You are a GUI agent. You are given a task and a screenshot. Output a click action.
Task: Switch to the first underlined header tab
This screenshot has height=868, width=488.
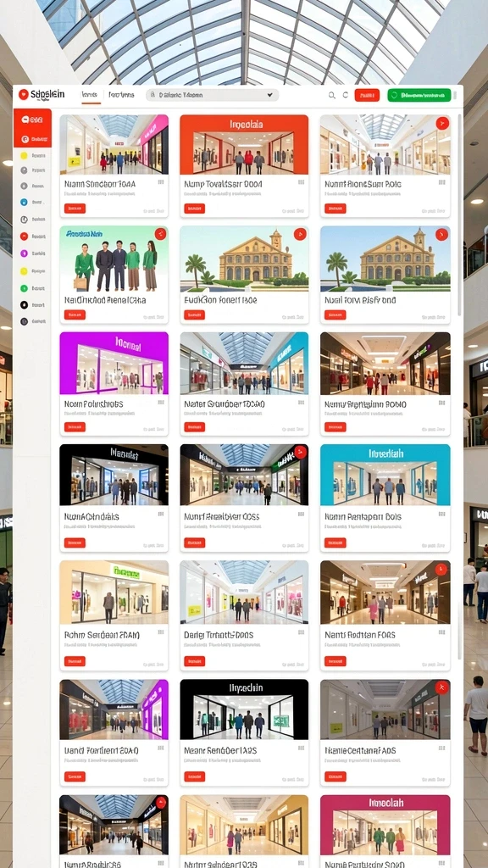(x=91, y=95)
